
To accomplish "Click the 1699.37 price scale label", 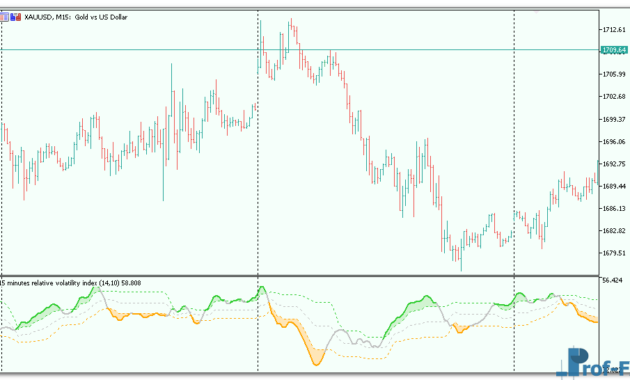I will click(x=614, y=119).
